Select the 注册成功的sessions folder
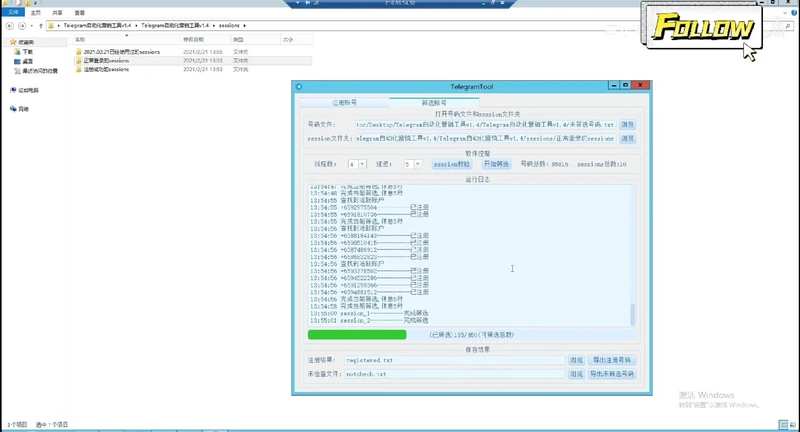The height and width of the screenshot is (432, 800). pos(106,69)
